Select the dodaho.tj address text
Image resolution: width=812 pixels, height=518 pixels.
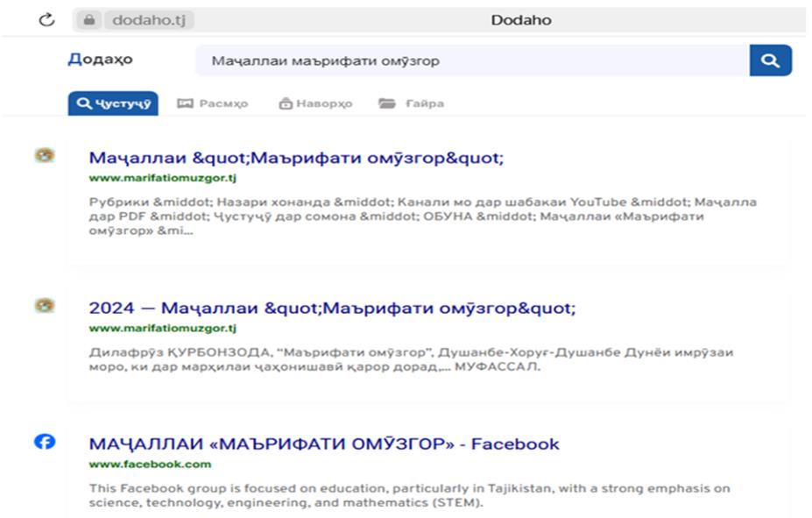(x=149, y=20)
